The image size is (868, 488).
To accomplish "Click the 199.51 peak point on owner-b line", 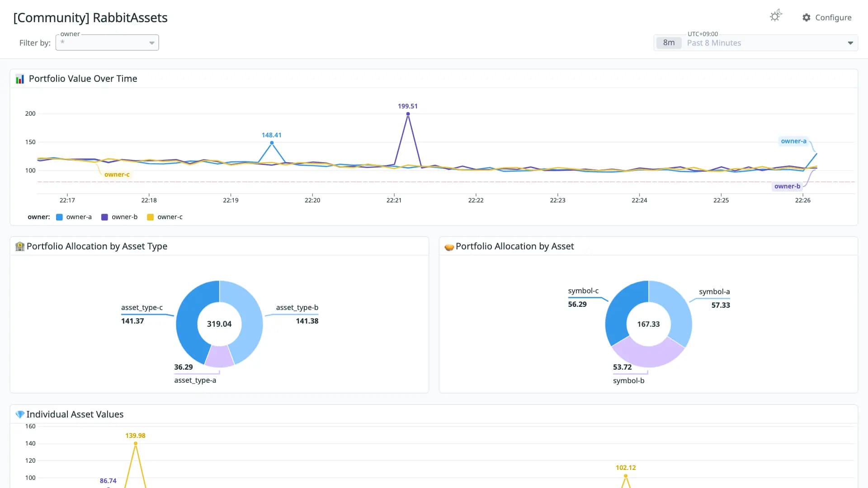I will tap(408, 114).
